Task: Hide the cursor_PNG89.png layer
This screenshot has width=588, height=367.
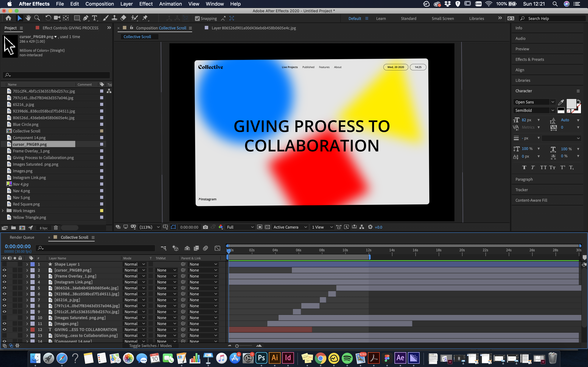Action: (4, 270)
